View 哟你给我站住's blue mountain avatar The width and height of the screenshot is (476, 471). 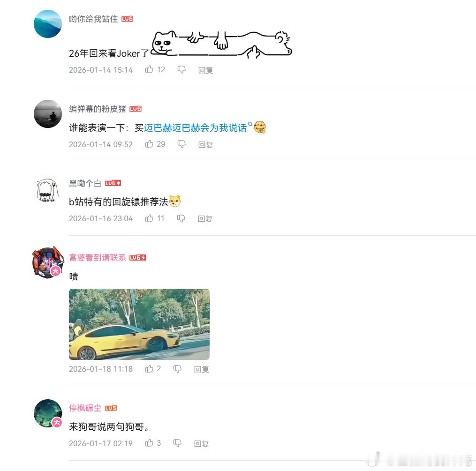(x=48, y=23)
